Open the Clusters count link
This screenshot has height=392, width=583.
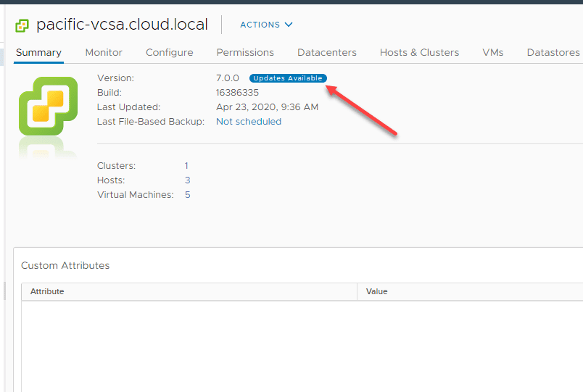pyautogui.click(x=186, y=166)
